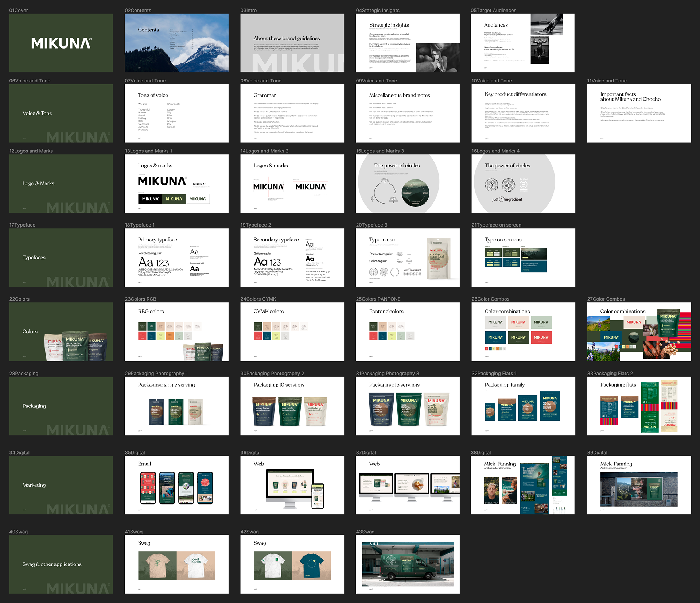Select the 'Key product differentiators' artboard
The height and width of the screenshot is (603, 700).
tap(523, 113)
